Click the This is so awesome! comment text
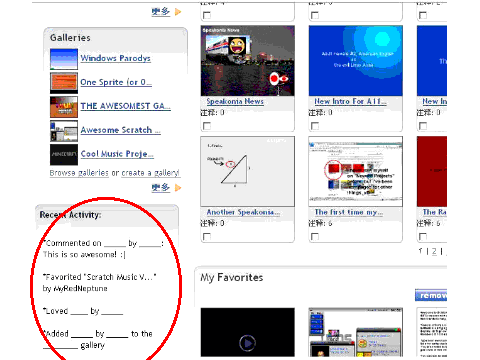 [84, 255]
